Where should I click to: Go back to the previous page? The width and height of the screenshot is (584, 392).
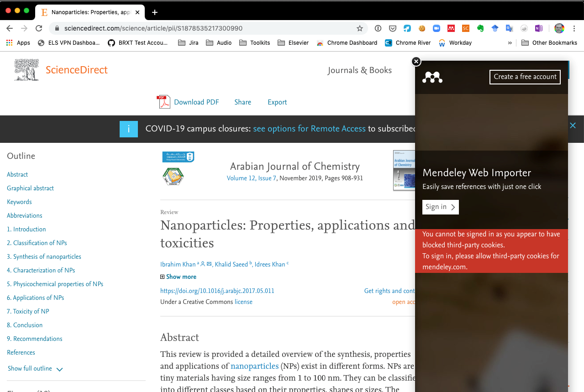tap(10, 28)
